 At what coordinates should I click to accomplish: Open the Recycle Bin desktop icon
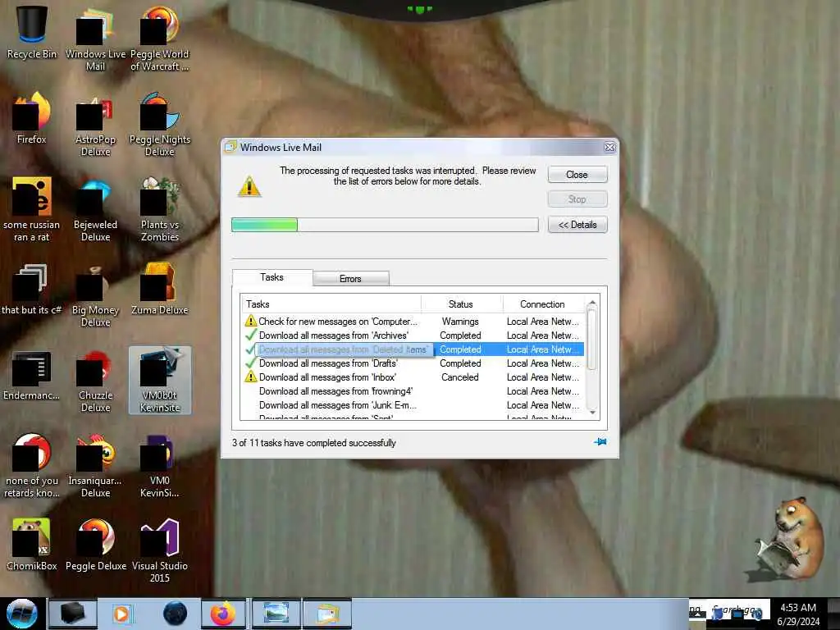[32, 32]
